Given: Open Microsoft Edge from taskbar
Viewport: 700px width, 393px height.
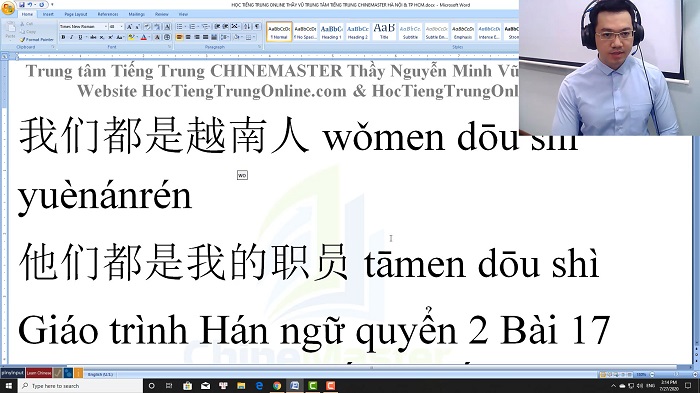Looking at the screenshot, I should pos(259,385).
